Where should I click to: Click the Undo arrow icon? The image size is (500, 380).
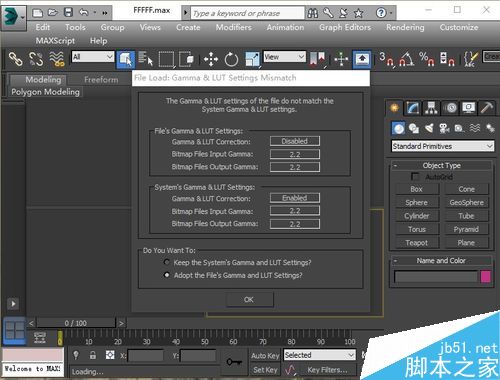click(84, 13)
